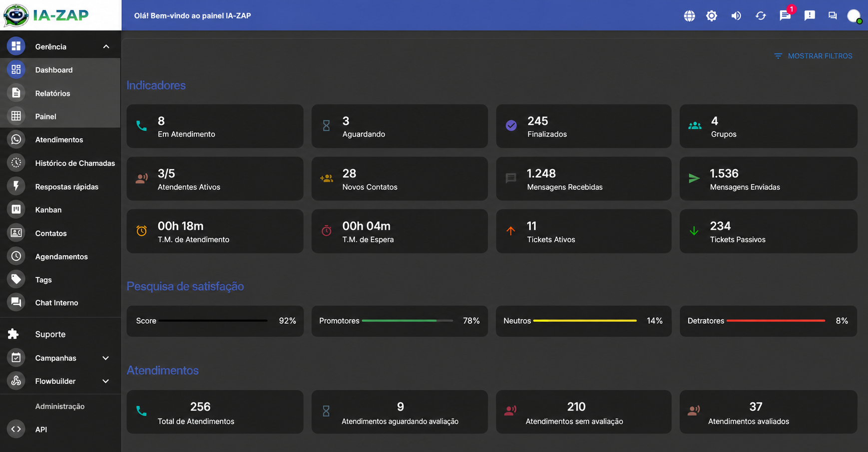
Task: Collapse the Gerência section chevron
Action: click(106, 46)
